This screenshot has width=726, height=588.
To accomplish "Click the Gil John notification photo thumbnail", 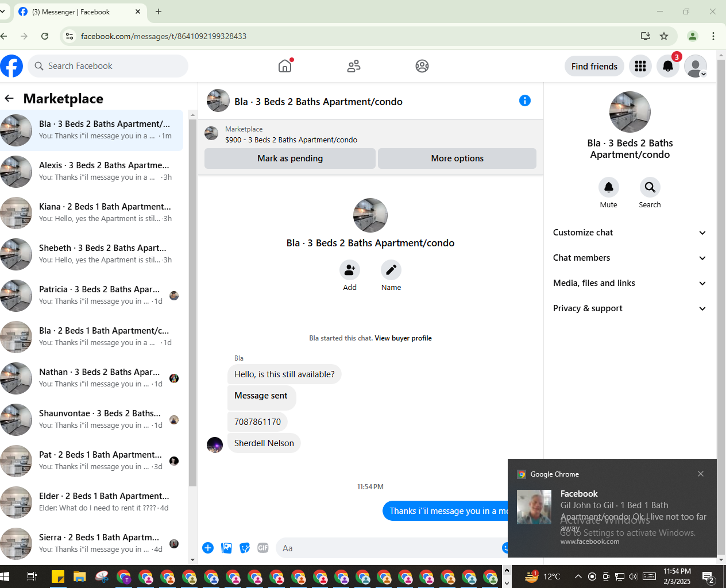I will 534,507.
